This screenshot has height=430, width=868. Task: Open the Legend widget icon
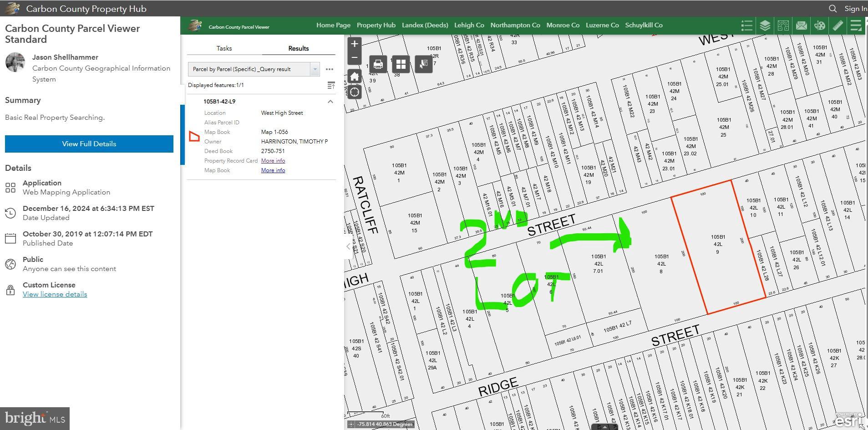coord(746,26)
